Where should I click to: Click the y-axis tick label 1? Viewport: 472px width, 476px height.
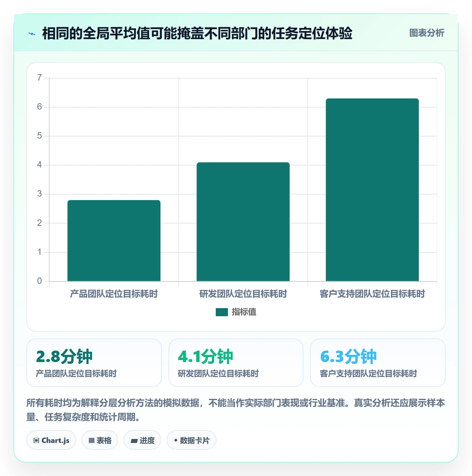click(x=39, y=252)
